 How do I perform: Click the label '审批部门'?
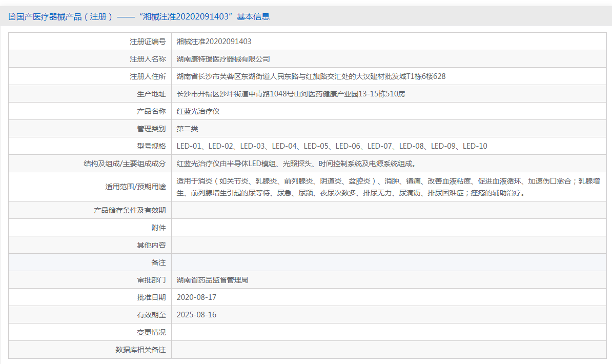[151, 280]
